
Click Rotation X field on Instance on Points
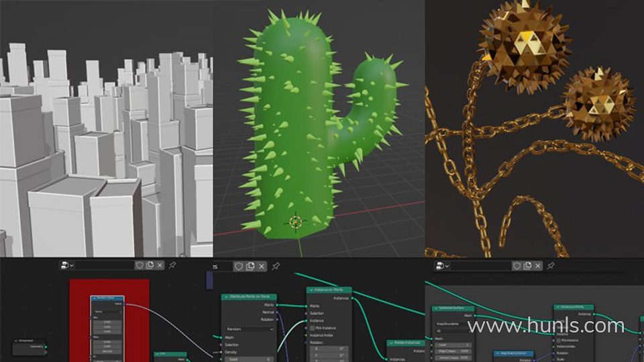pos(329,349)
